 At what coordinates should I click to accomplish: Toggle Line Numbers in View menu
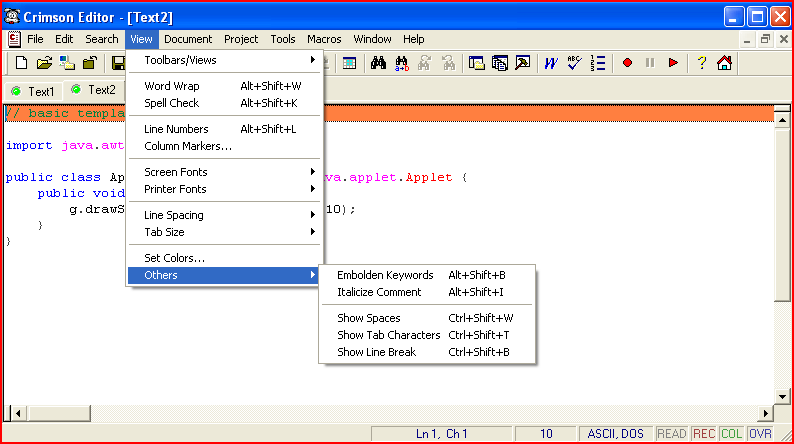tap(224, 129)
